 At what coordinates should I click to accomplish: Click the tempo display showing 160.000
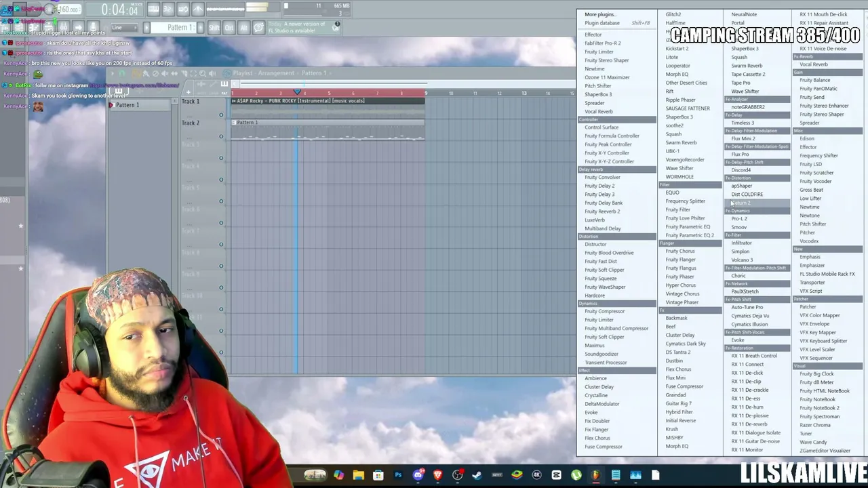[x=68, y=9]
